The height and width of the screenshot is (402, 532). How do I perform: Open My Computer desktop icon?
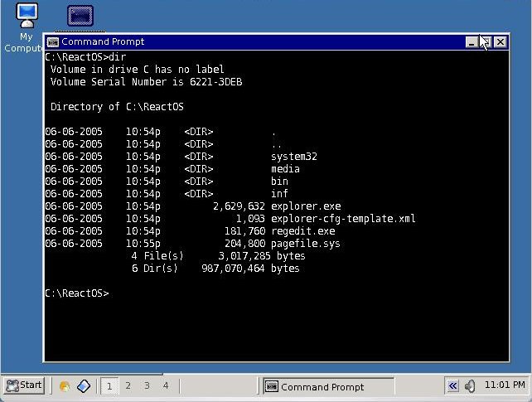(x=27, y=27)
